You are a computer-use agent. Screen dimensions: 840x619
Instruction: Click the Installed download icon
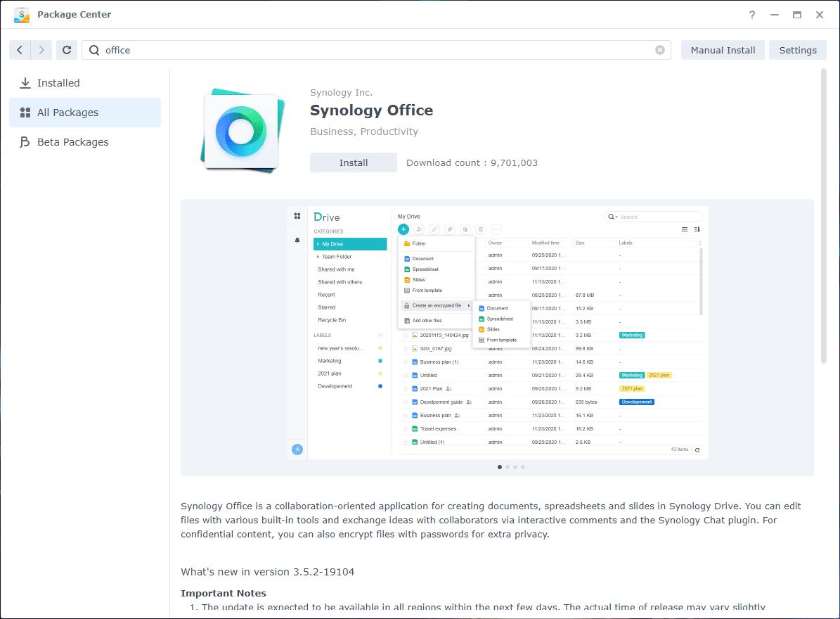[x=25, y=83]
